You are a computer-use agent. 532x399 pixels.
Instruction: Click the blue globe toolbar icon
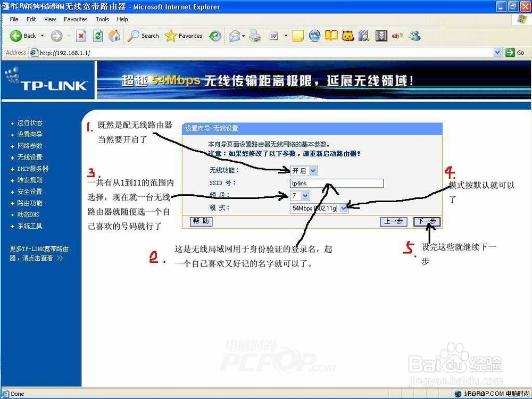click(314, 36)
